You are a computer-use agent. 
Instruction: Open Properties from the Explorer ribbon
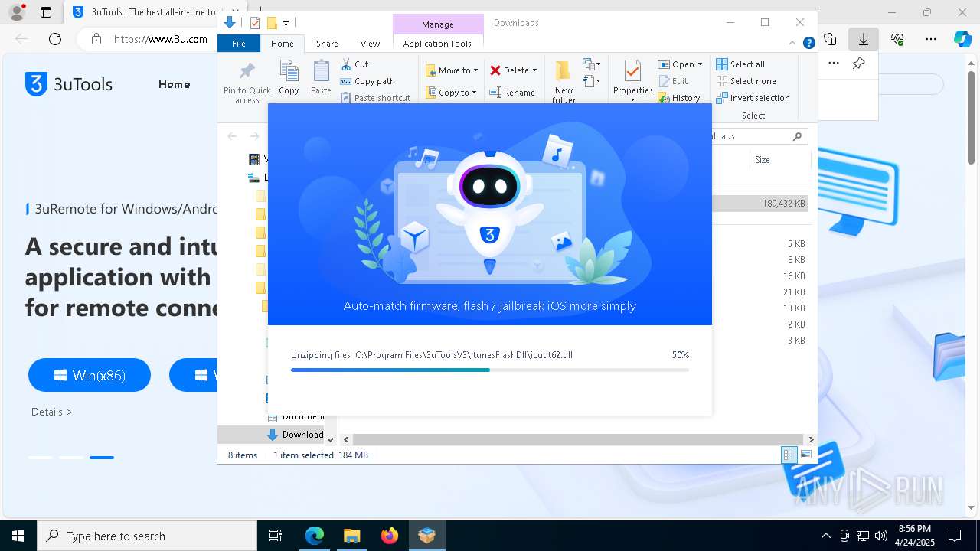coord(632,78)
